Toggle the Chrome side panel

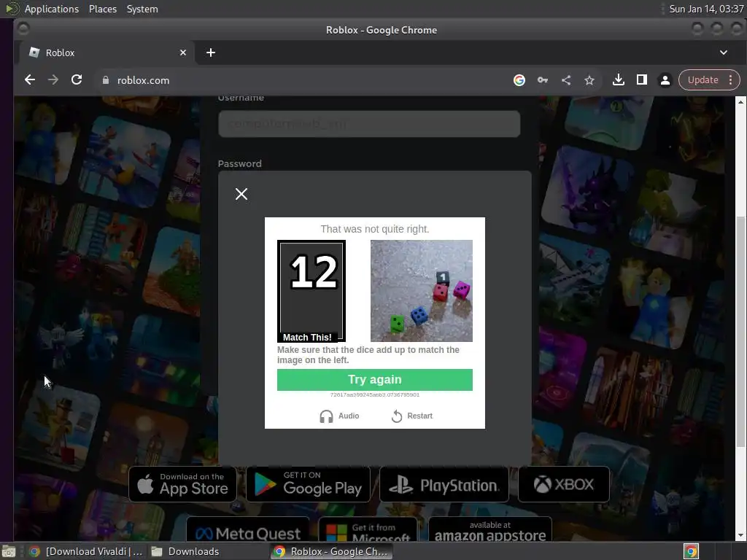tap(642, 80)
